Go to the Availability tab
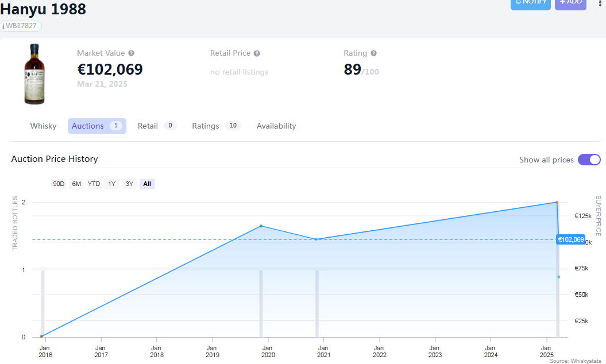606x364 pixels. [276, 126]
